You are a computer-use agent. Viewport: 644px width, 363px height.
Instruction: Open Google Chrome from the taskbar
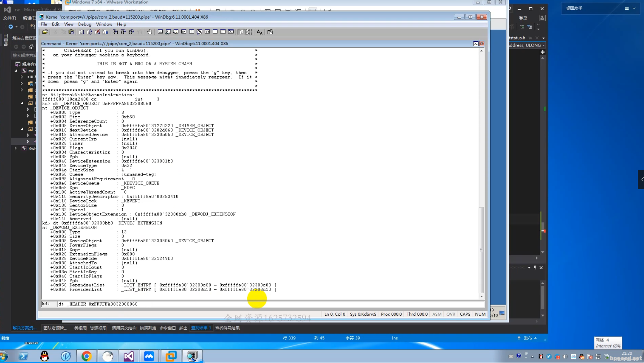click(86, 356)
